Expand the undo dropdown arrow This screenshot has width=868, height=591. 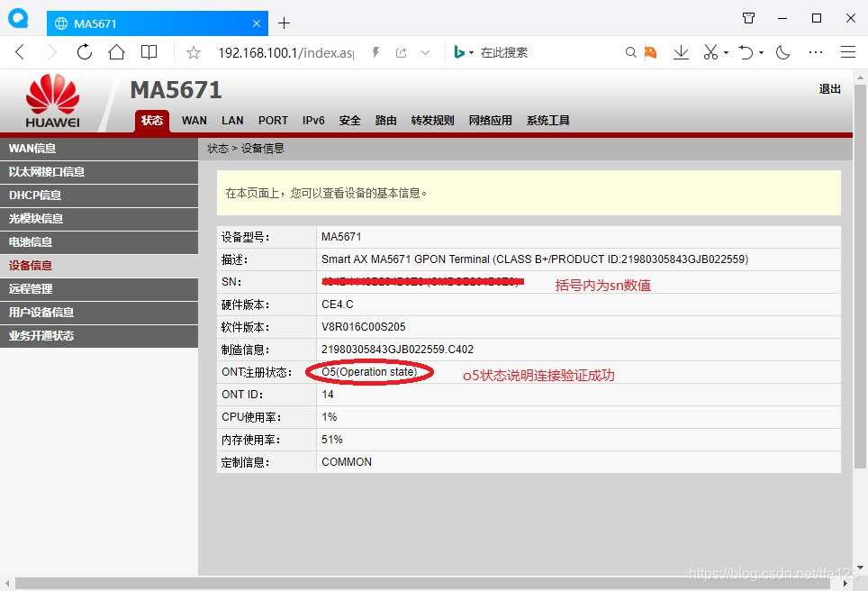(x=761, y=53)
